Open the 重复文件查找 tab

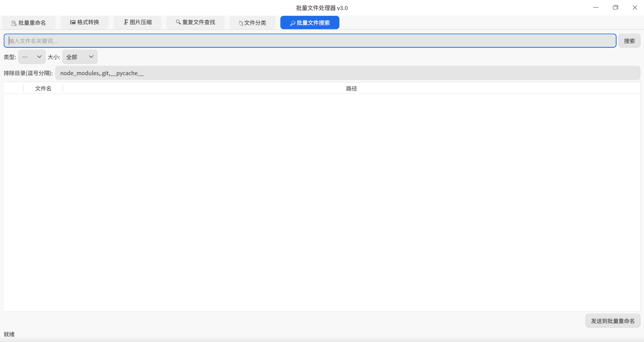coord(195,22)
